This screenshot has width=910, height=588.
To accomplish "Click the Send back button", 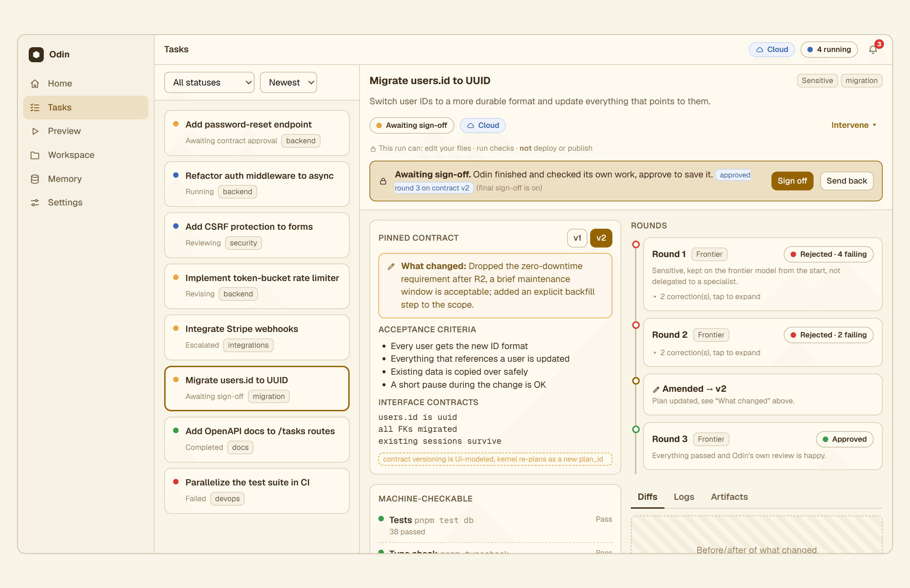I will (847, 181).
